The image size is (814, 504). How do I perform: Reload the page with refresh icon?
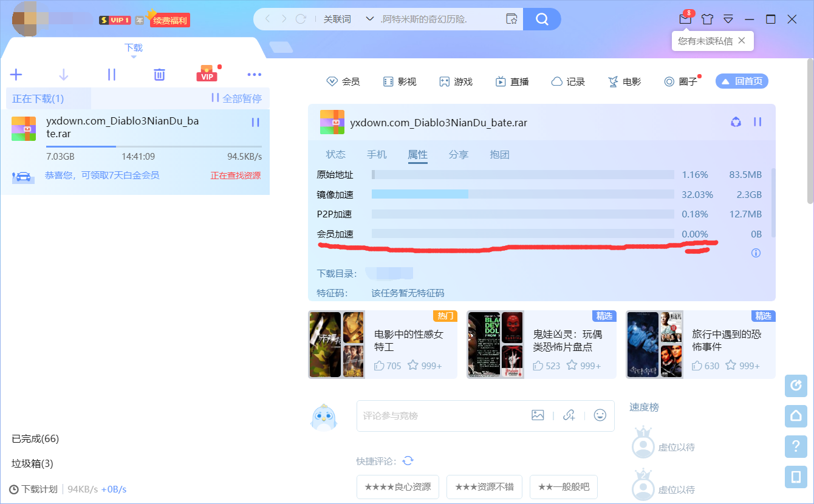point(301,19)
